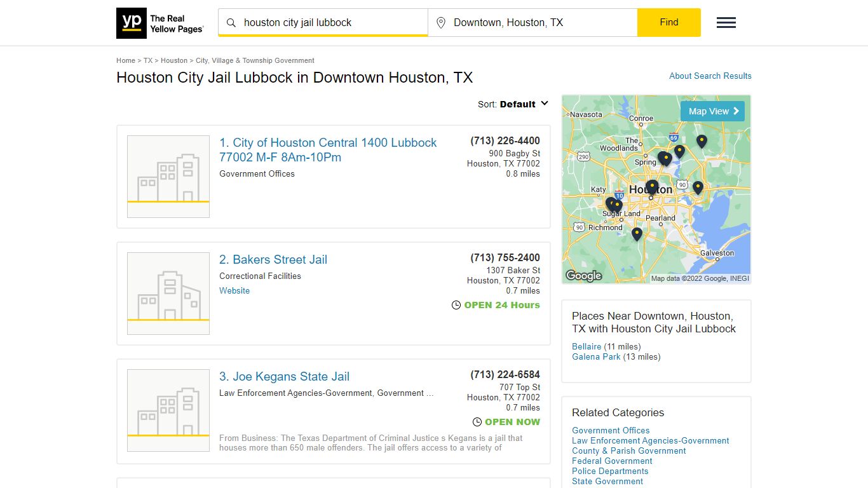Open County & Parish Government related category
The width and height of the screenshot is (868, 488).
pyautogui.click(x=629, y=451)
